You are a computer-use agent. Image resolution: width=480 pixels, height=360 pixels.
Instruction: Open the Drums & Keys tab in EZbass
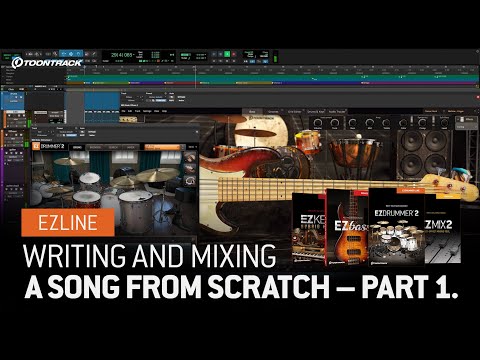(316, 112)
